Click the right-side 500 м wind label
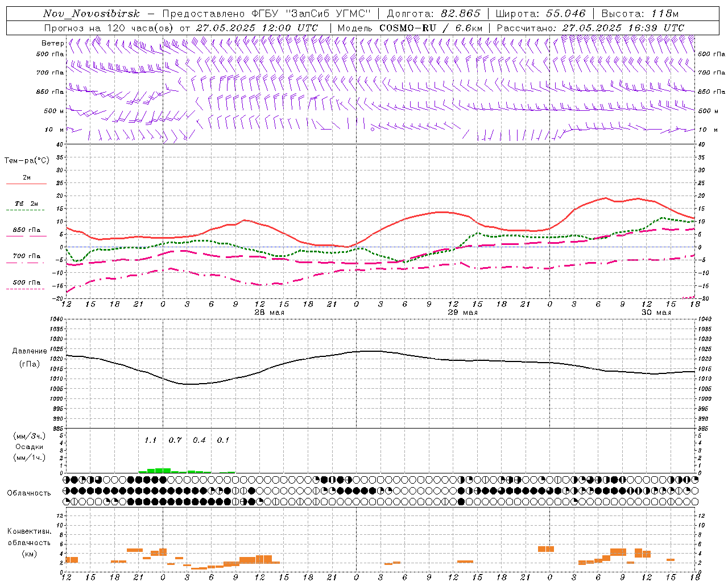The image size is (728, 582). [708, 111]
